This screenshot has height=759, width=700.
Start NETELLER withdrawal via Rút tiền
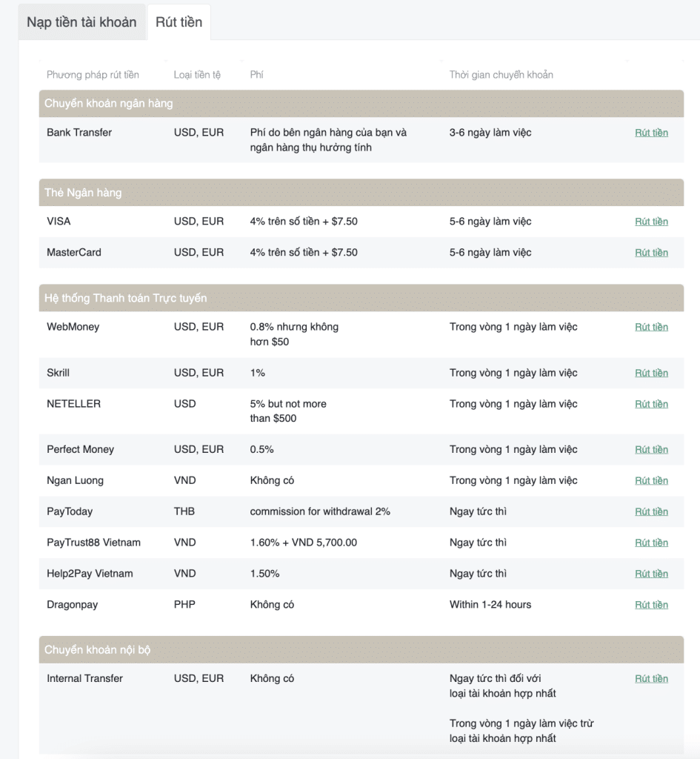click(x=652, y=404)
